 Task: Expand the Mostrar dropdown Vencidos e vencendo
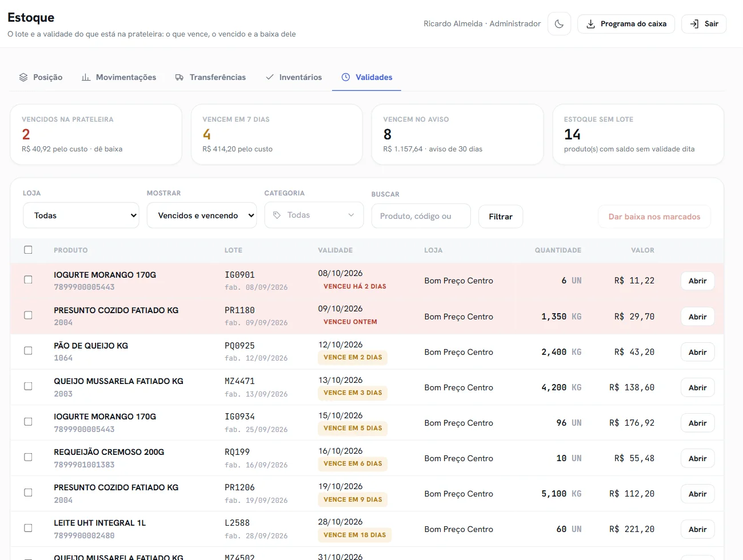202,215
